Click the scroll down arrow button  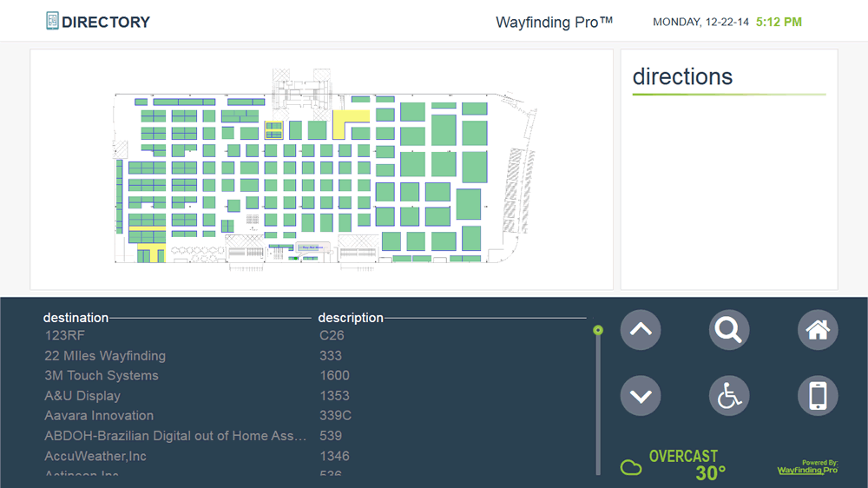pyautogui.click(x=641, y=397)
